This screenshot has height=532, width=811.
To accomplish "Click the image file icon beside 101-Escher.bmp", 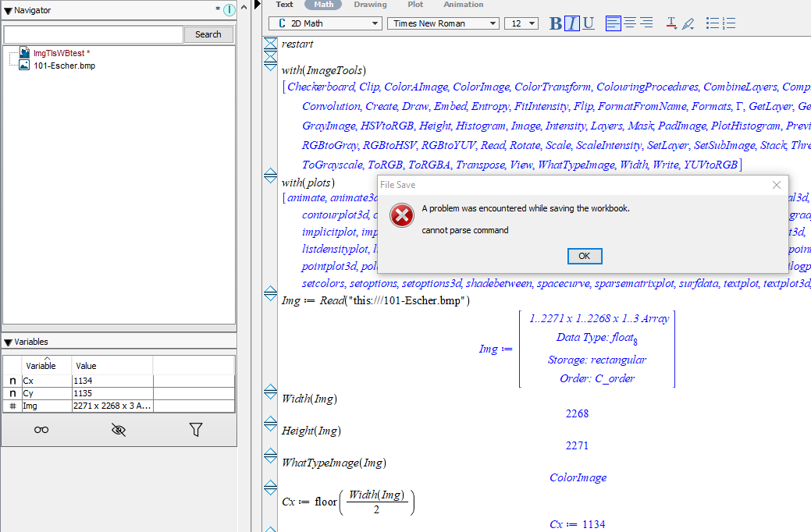I will click(24, 66).
